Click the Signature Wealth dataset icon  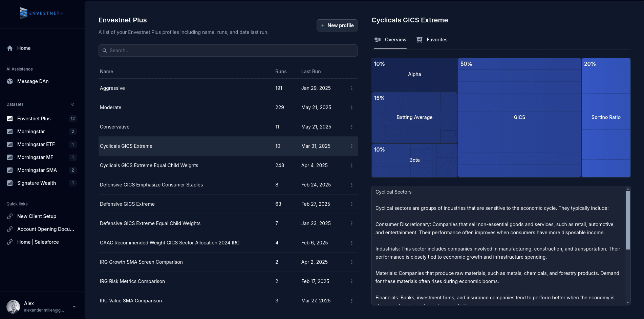click(x=9, y=183)
